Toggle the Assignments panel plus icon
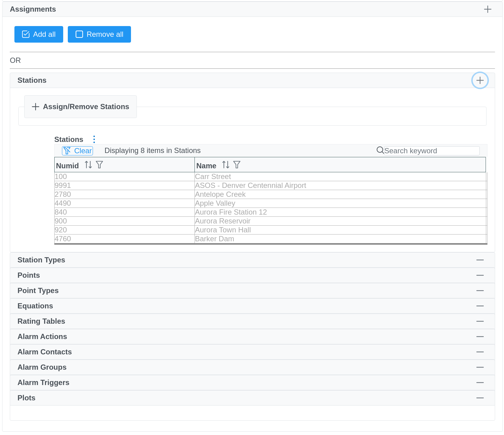504x435 pixels. click(x=487, y=10)
